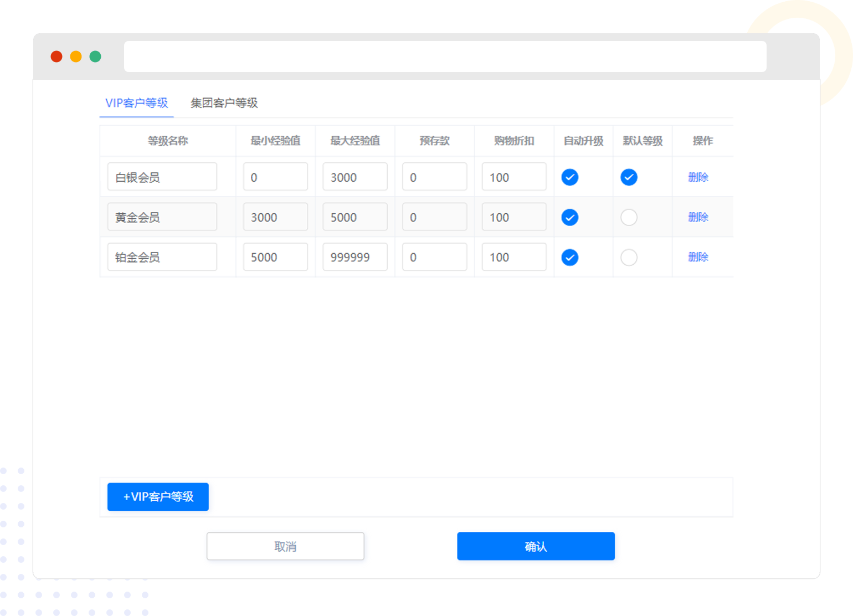Screen dimensions: 853x616
Task: Click the 默认等级 column header
Action: pyautogui.click(x=643, y=141)
